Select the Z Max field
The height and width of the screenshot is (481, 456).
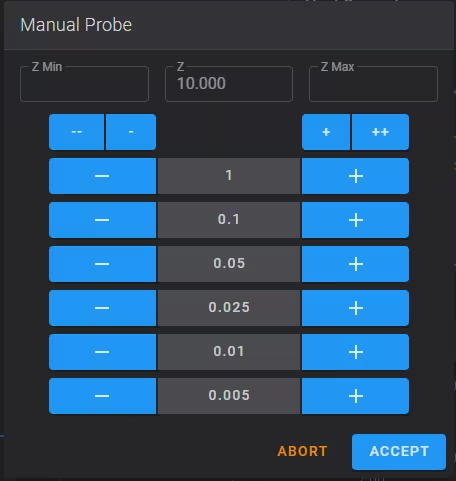373,84
